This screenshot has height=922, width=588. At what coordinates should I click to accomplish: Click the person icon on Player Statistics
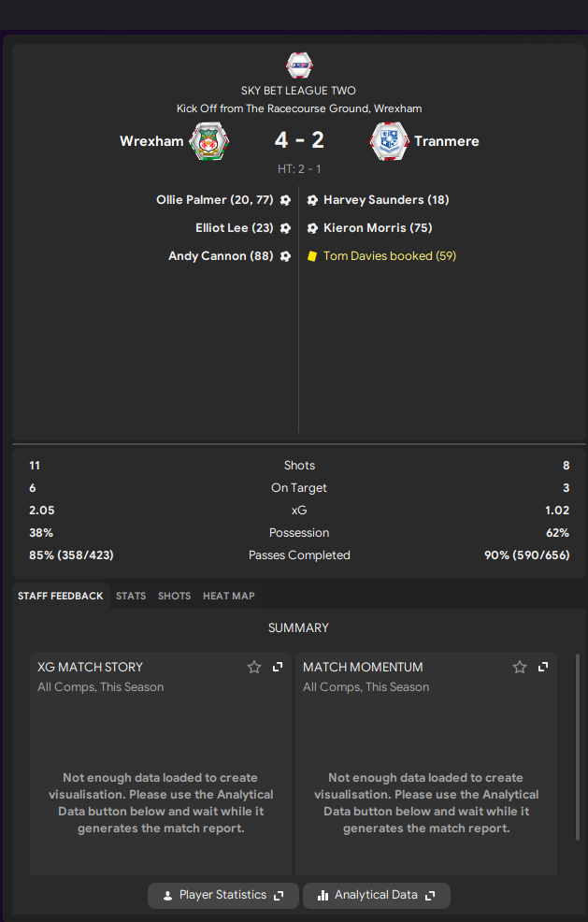(167, 895)
